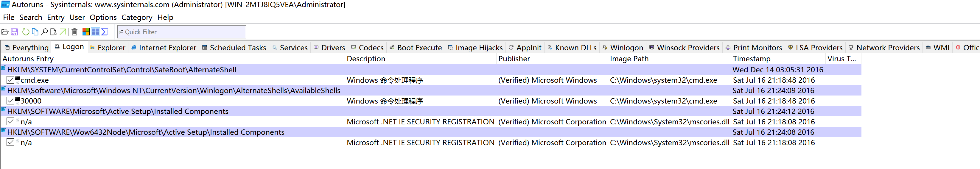
Task: Switch to the Services tab
Action: pyautogui.click(x=293, y=48)
